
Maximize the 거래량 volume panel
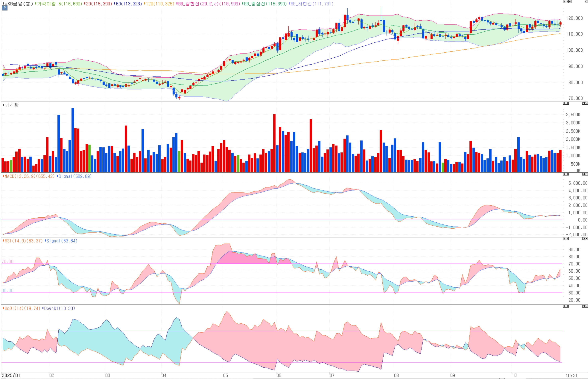click(584, 103)
